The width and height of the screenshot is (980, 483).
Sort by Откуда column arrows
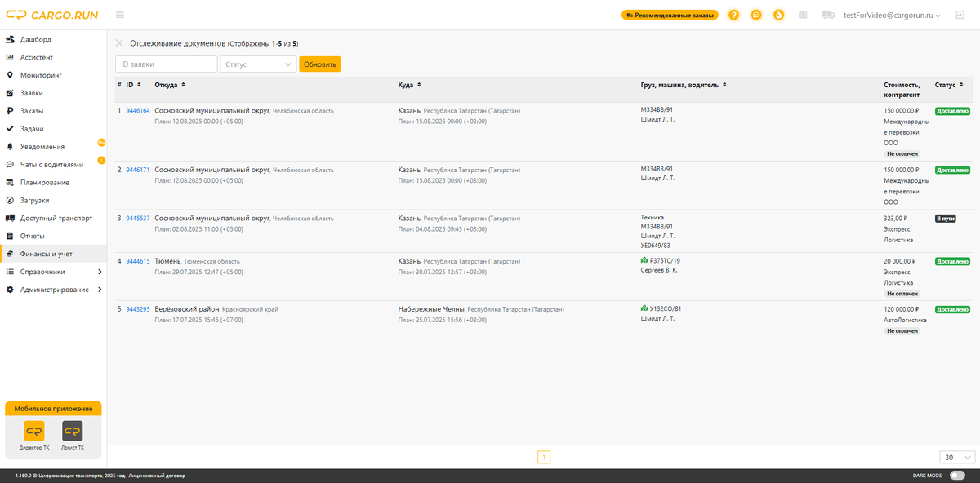coord(183,85)
